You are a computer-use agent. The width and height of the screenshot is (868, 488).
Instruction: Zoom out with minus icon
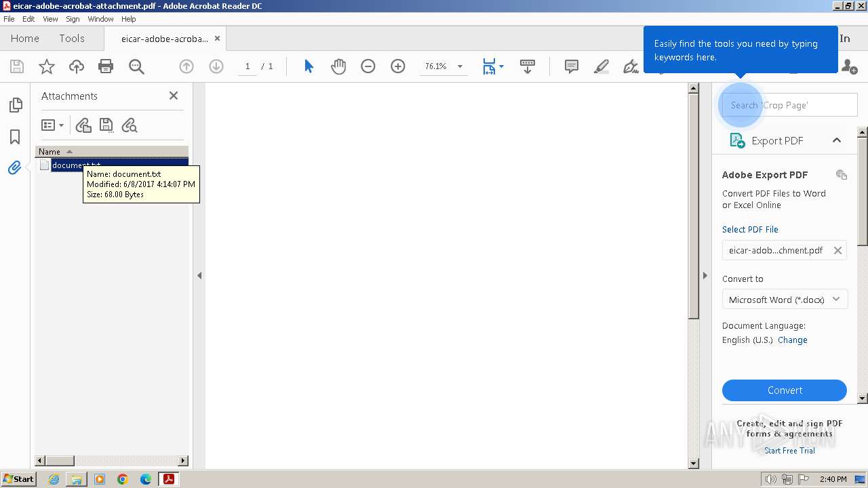point(368,66)
